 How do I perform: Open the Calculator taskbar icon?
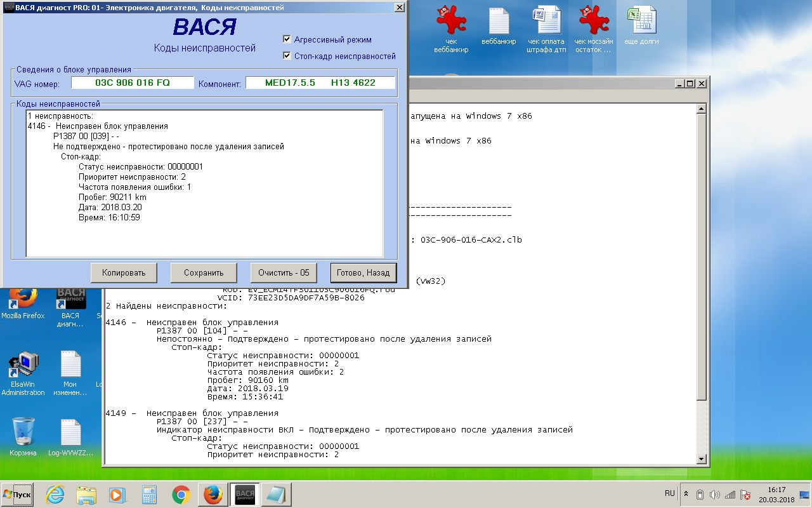point(149,495)
